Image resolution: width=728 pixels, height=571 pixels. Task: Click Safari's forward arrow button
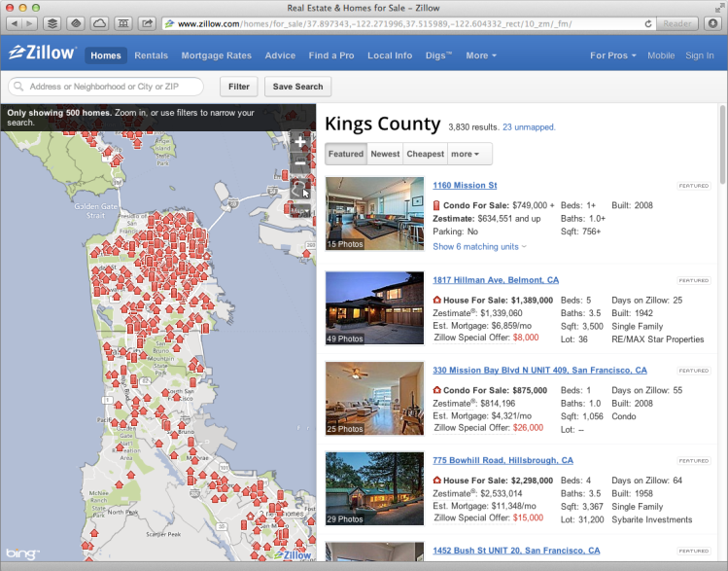coord(29,23)
